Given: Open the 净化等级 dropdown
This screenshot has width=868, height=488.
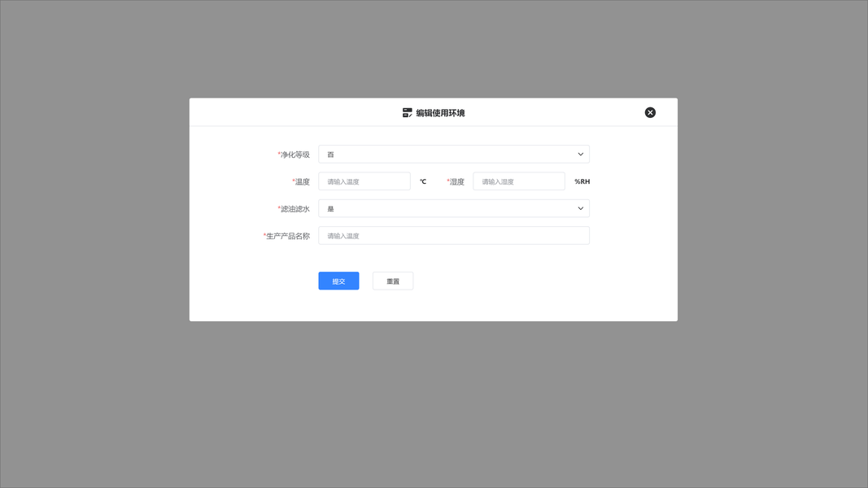Looking at the screenshot, I should click(x=453, y=155).
